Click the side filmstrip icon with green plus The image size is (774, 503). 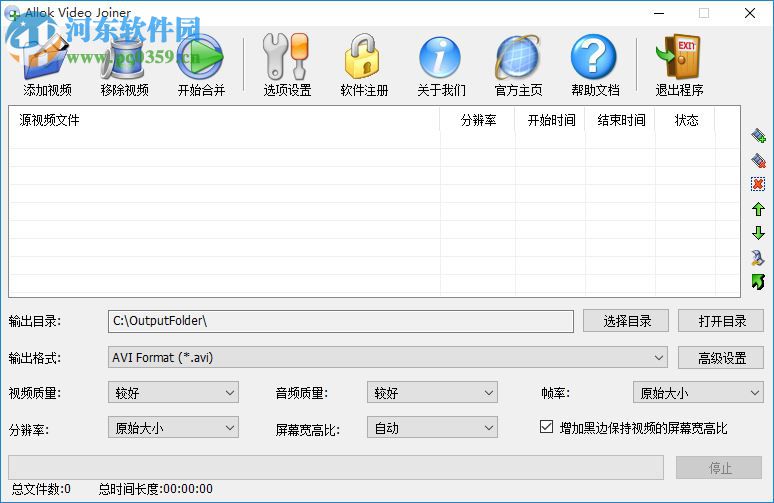coord(758,135)
